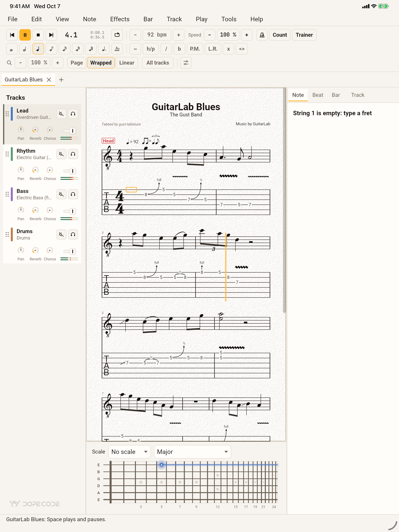Switch to the Track inspector tab

[358, 95]
